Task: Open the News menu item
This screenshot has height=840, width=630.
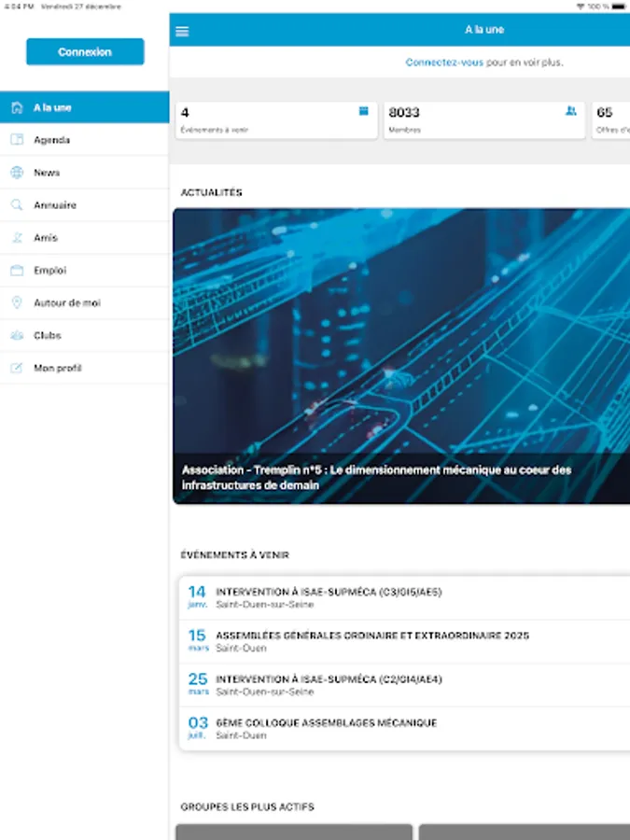Action: point(85,173)
